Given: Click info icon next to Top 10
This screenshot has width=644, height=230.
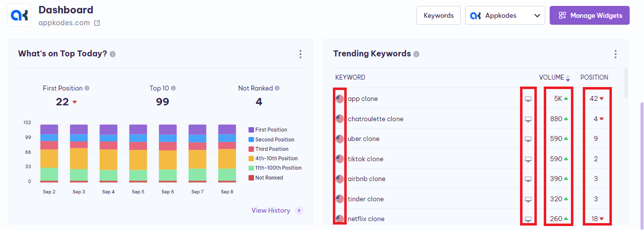Looking at the screenshot, I should (x=173, y=88).
